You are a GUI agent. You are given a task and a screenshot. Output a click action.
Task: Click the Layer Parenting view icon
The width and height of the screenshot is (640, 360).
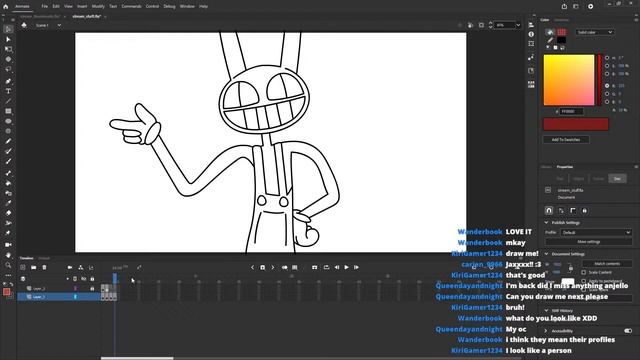click(x=80, y=267)
